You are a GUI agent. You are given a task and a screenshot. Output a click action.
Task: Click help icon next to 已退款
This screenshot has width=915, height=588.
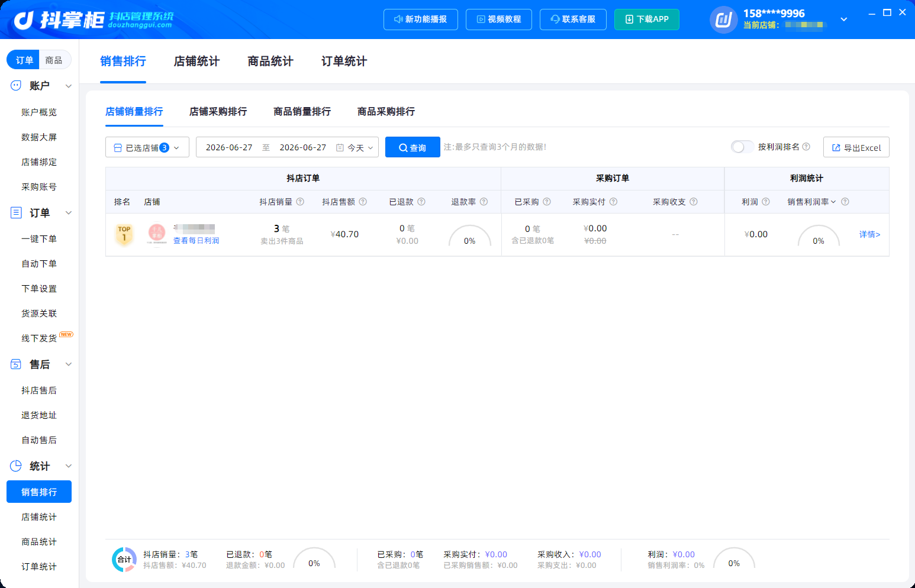[x=421, y=202]
